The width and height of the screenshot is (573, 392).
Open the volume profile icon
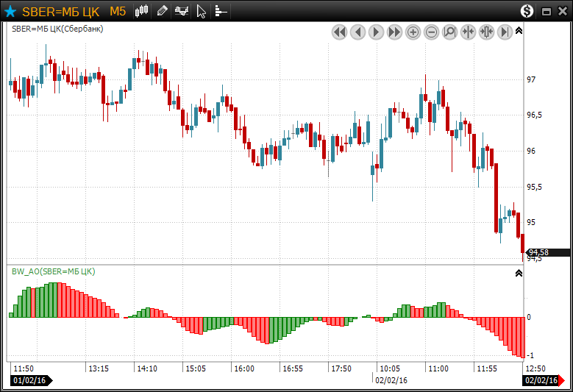click(220, 11)
